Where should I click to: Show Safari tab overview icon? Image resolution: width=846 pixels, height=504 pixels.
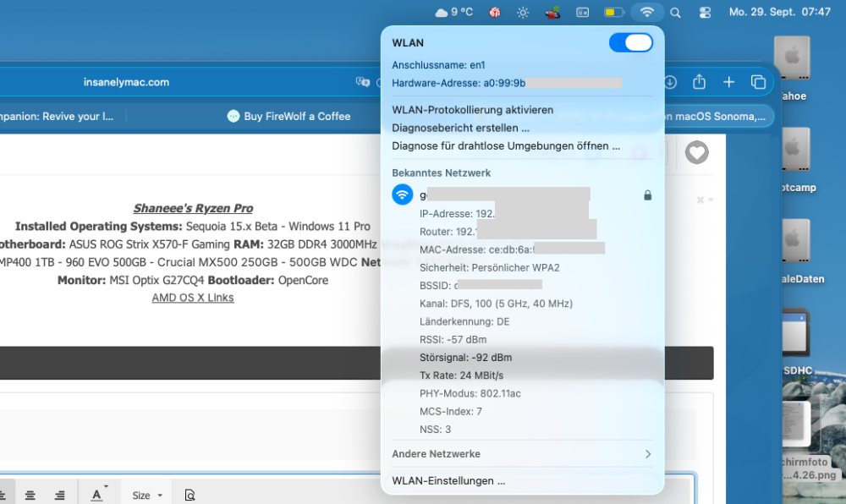click(758, 82)
